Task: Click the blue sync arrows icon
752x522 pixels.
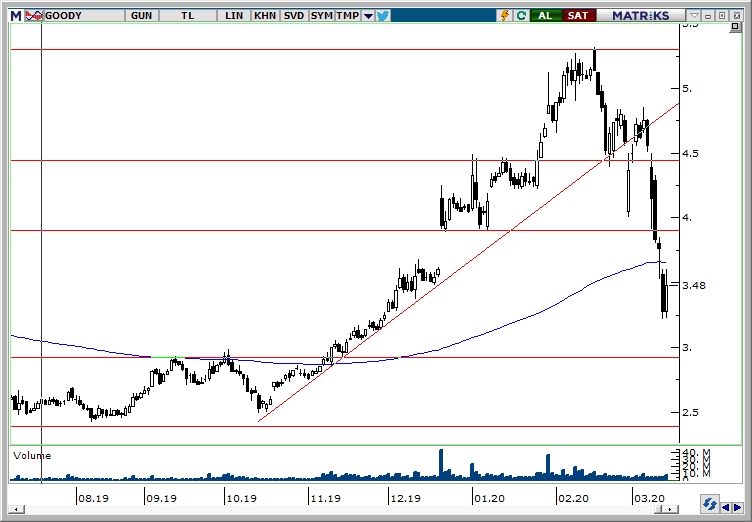Action: pos(709,505)
